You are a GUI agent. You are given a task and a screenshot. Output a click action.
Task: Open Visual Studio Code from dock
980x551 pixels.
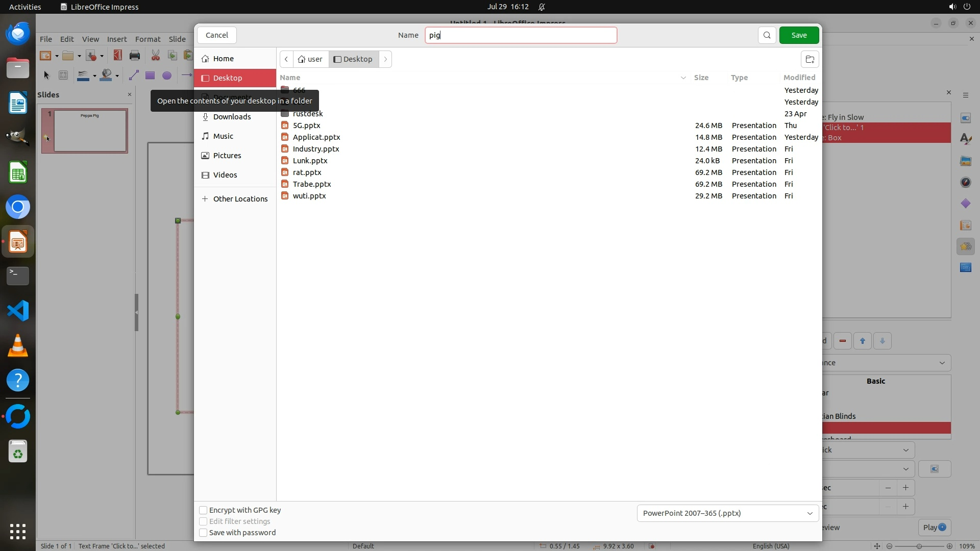(18, 311)
